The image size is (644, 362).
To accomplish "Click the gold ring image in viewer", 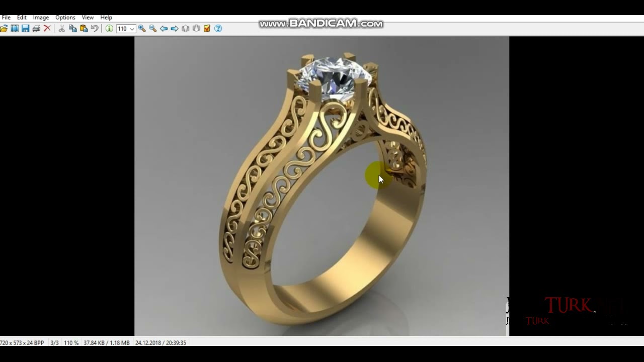I will coord(321,186).
